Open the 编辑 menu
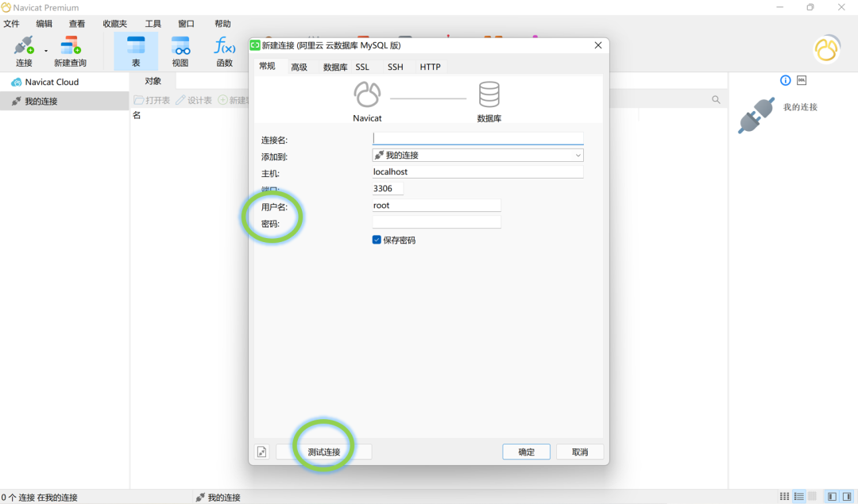 [44, 24]
